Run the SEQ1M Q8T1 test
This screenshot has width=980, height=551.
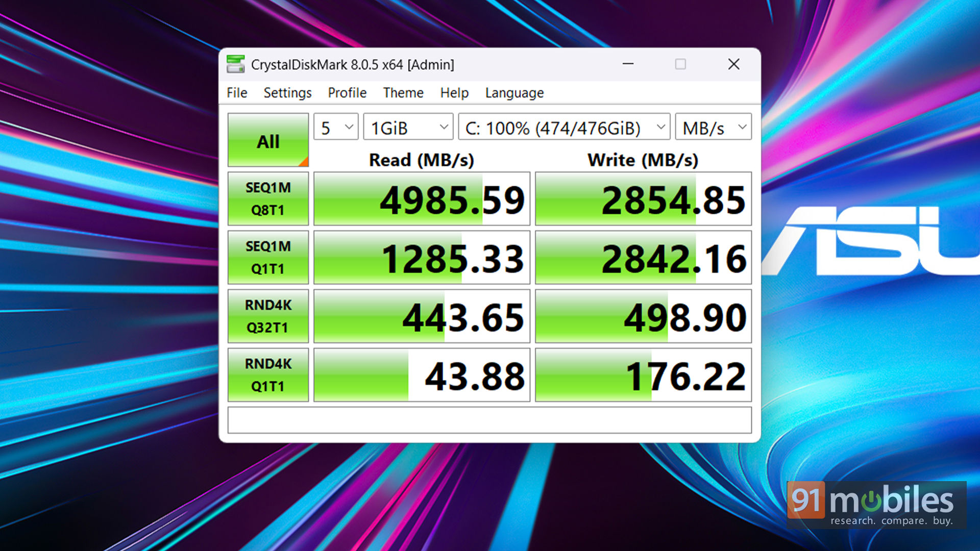tap(268, 199)
